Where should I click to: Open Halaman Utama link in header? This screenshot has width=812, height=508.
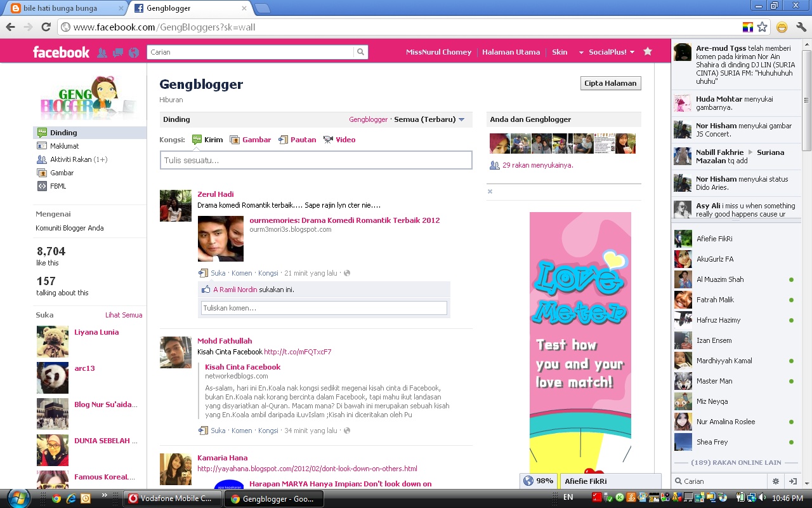coord(511,52)
